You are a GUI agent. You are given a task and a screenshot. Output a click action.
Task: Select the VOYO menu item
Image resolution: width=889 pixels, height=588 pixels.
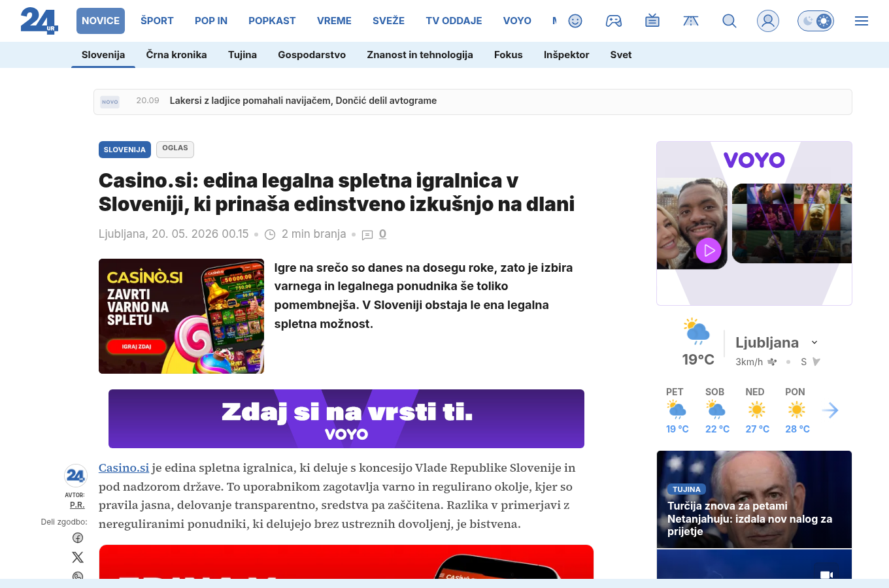[x=517, y=21]
